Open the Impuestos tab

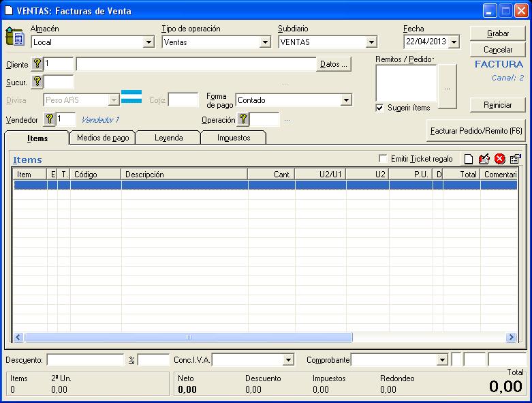pyautogui.click(x=233, y=138)
